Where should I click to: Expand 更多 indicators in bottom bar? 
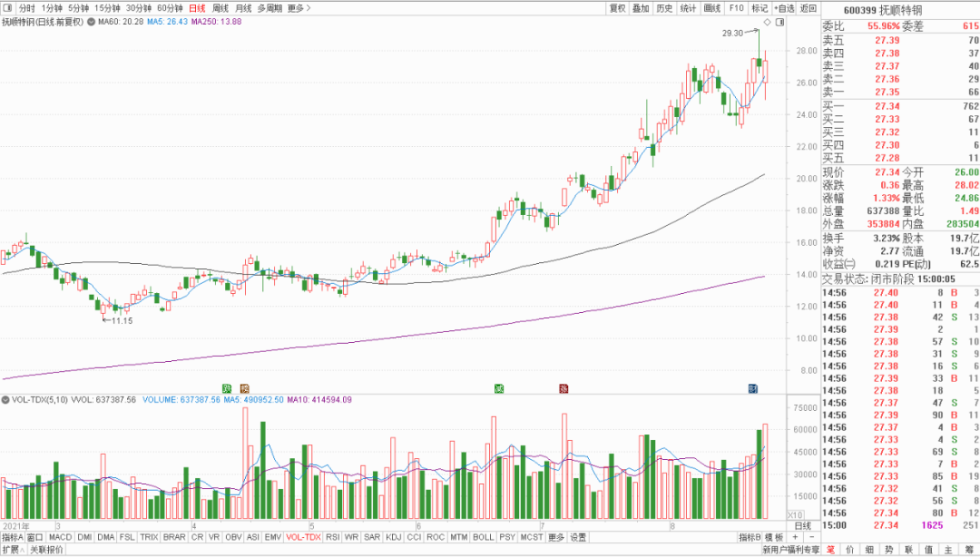[555, 538]
